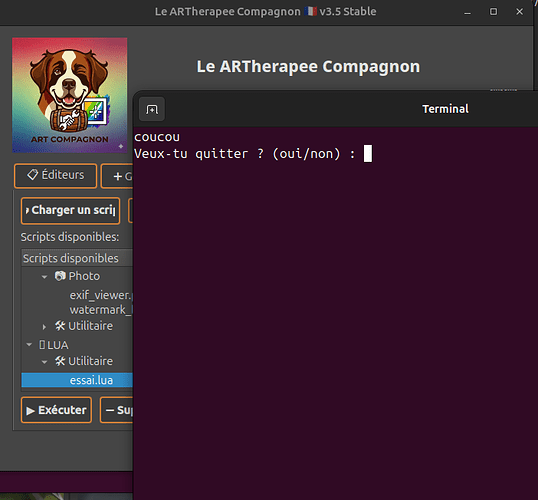538x500 pixels.
Task: Select the watermark script entry
Action: 101,310
